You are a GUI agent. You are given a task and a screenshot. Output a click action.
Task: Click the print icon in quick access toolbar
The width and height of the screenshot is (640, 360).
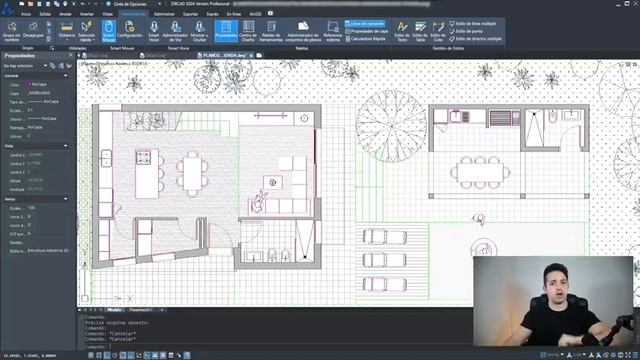pos(65,4)
